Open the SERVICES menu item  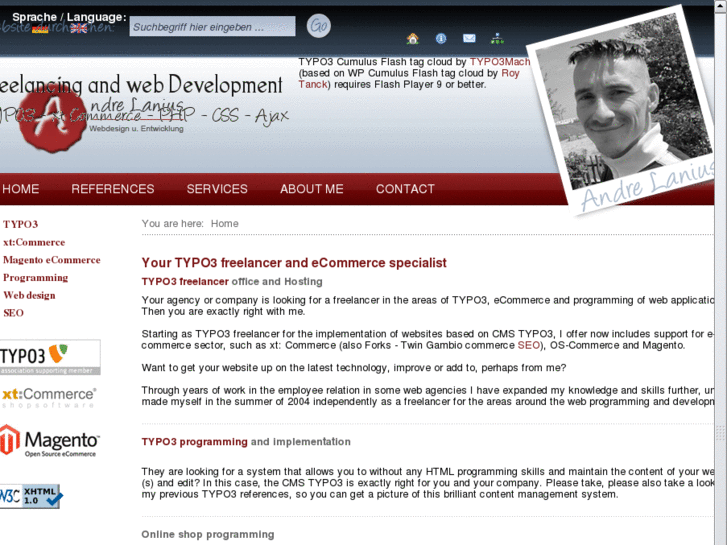coord(217,189)
